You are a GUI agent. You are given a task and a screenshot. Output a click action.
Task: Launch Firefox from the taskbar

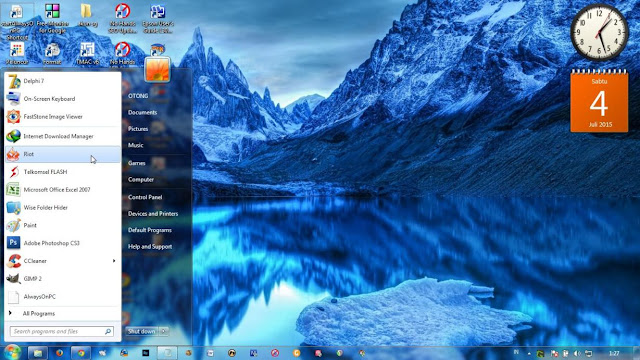(x=60, y=353)
